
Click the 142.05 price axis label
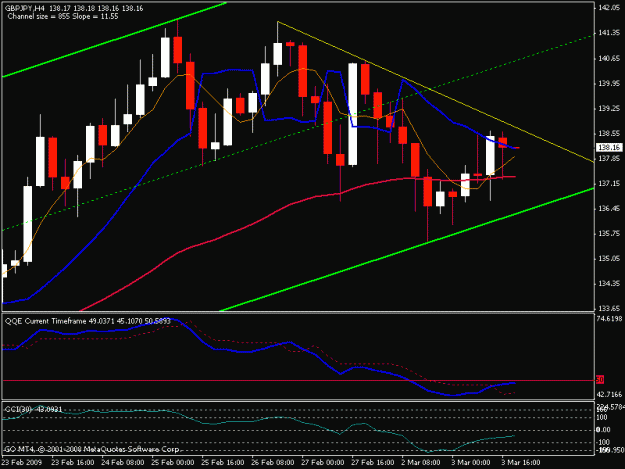[x=609, y=8]
